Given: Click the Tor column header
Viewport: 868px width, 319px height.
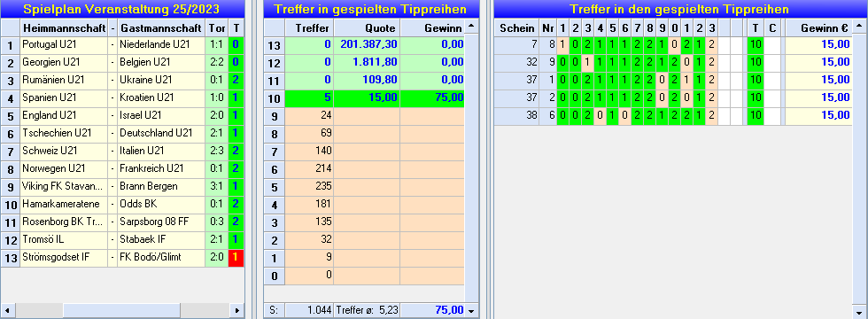Looking at the screenshot, I should [x=216, y=27].
